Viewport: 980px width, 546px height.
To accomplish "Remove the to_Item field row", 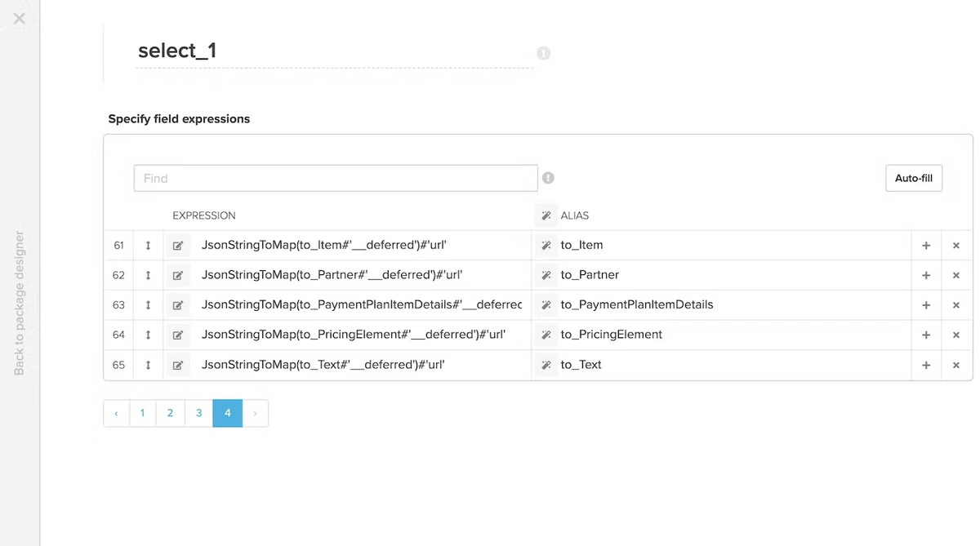I will (956, 245).
